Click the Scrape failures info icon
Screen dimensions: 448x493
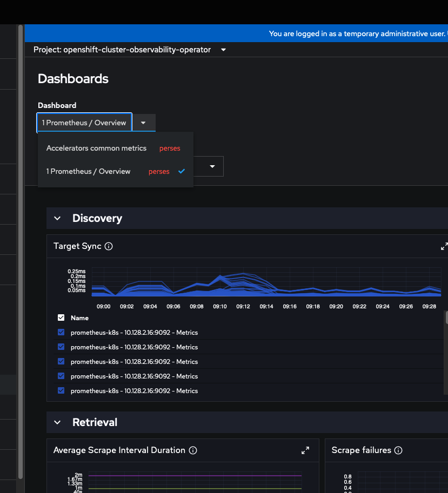[398, 450]
